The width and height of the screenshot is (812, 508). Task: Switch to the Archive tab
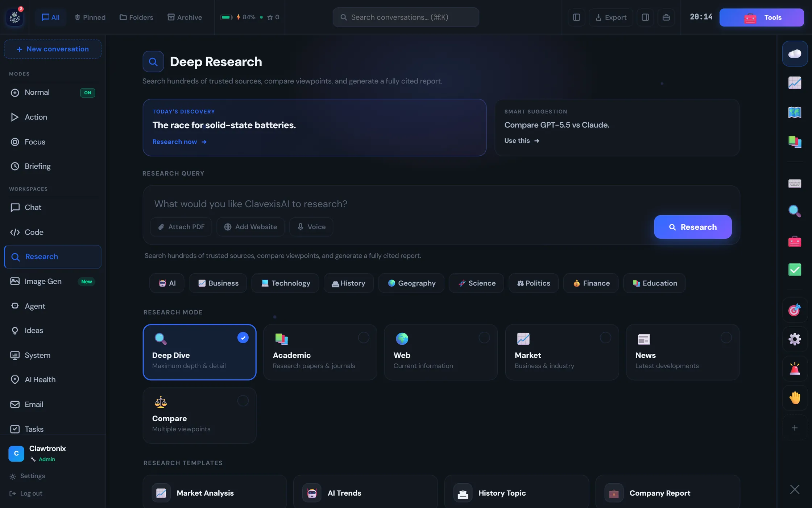point(185,17)
